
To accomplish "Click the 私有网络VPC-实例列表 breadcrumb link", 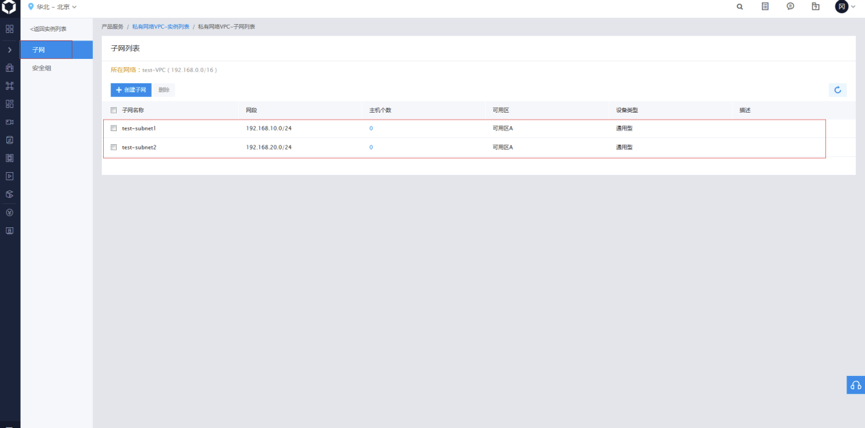I will tap(160, 27).
